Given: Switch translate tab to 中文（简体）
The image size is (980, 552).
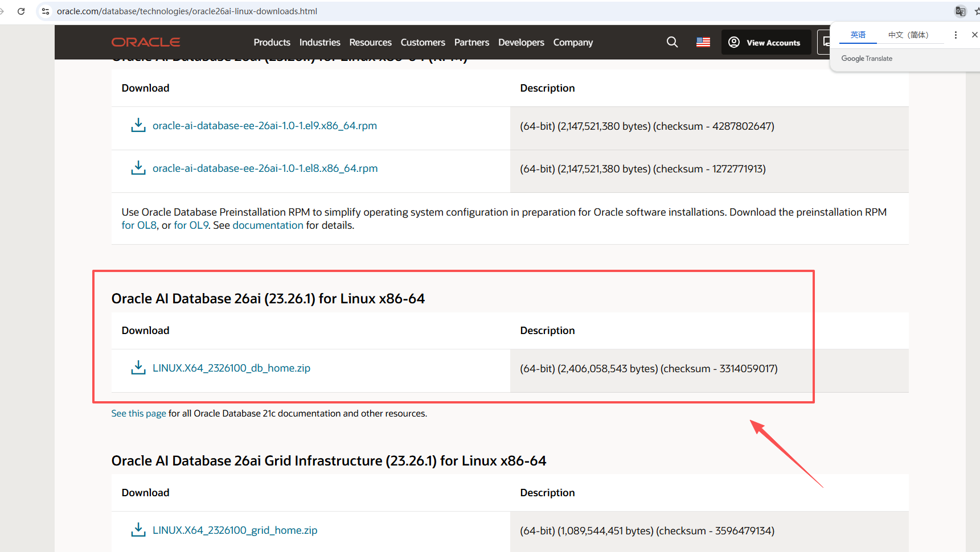Looking at the screenshot, I should coord(908,35).
